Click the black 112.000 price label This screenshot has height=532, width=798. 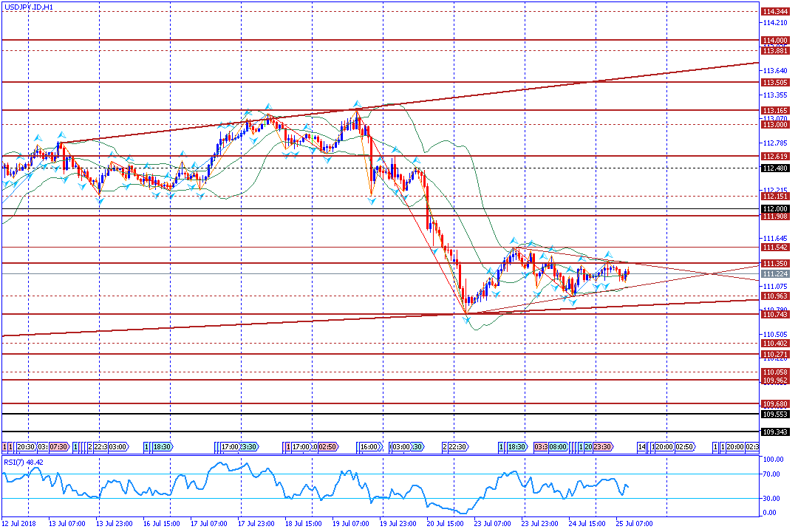click(774, 208)
